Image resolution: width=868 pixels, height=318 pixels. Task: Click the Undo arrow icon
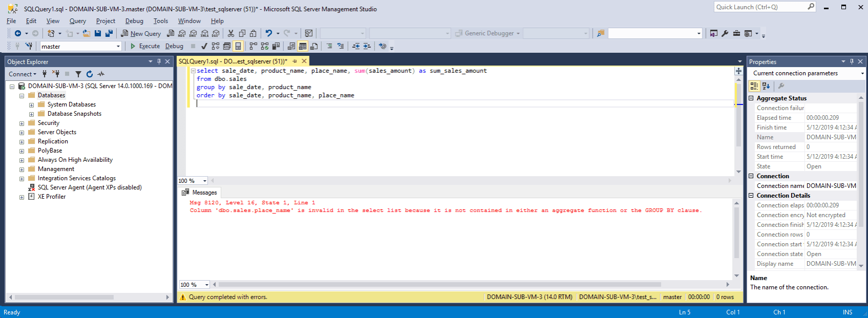pyautogui.click(x=269, y=33)
